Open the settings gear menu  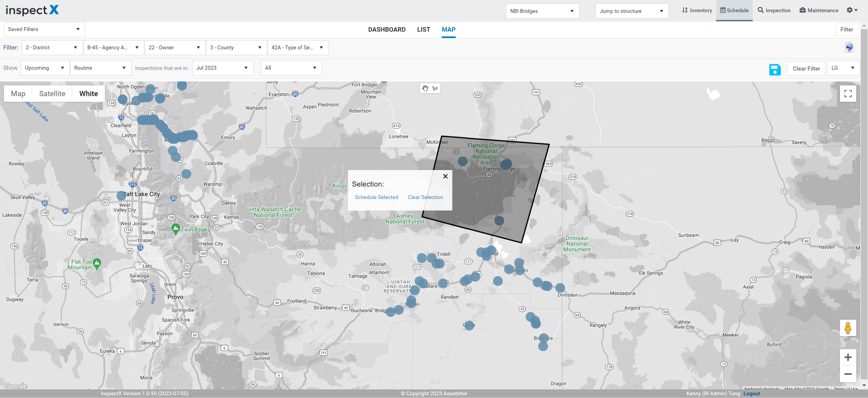852,10
